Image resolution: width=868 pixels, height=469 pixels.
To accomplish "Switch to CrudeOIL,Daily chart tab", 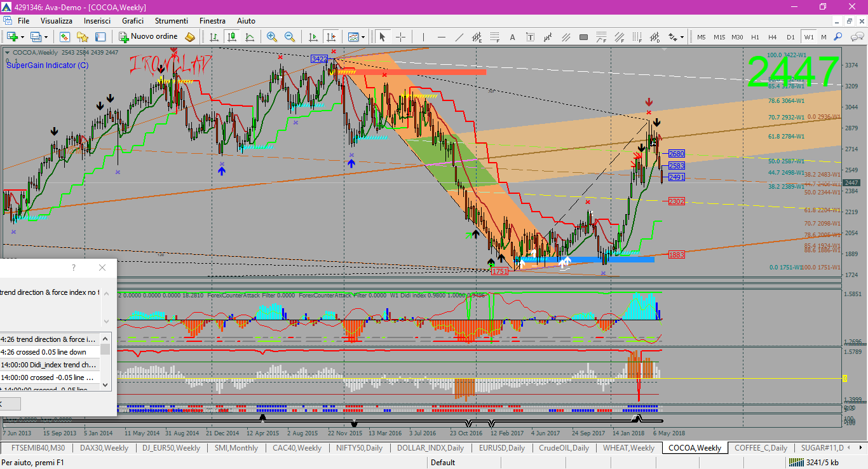I will pos(563,448).
